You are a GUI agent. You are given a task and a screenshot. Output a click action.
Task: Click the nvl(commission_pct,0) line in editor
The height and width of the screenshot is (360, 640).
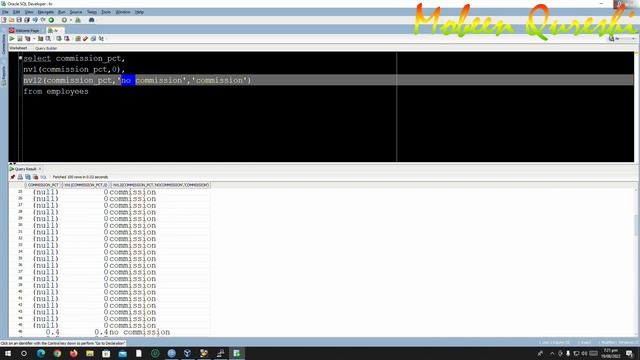coord(74,69)
